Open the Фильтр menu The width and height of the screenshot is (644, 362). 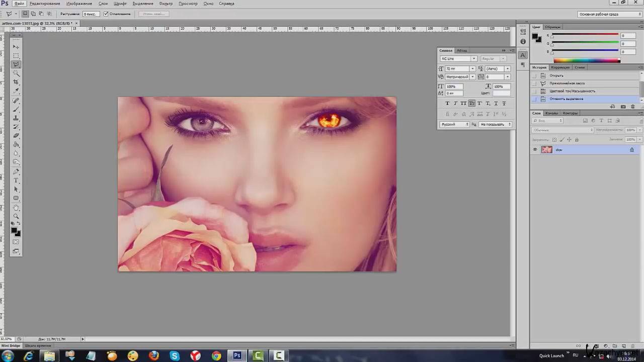click(166, 4)
